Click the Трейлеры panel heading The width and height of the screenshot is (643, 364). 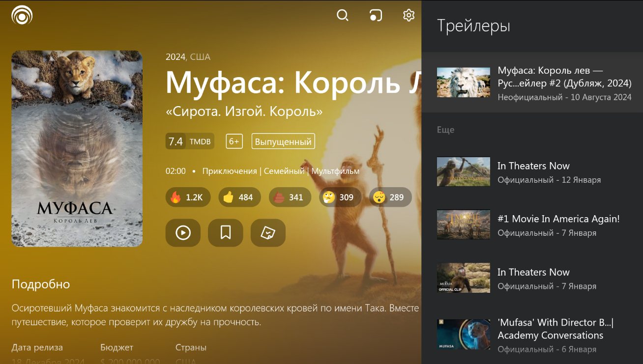pos(473,26)
